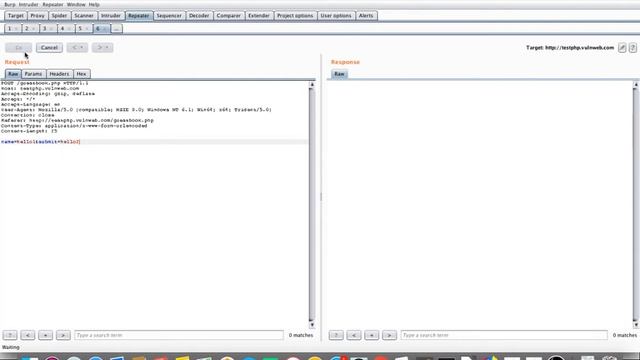This screenshot has width=640, height=360.
Task: Switch to the Extender tab
Action: pyautogui.click(x=259, y=16)
